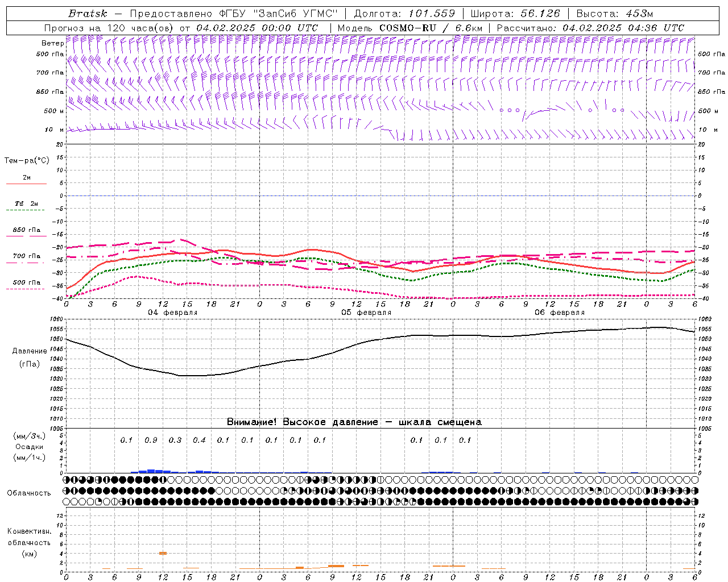728x582 pixels.
Task: Click the Конвективн. convective cloud label
Action: tap(29, 531)
